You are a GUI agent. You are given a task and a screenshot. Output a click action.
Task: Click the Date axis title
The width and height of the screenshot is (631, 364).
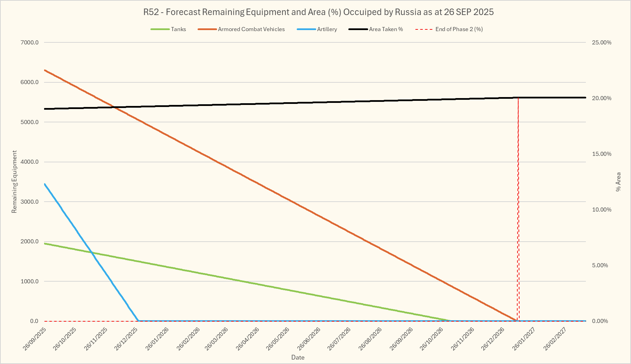[298, 358]
